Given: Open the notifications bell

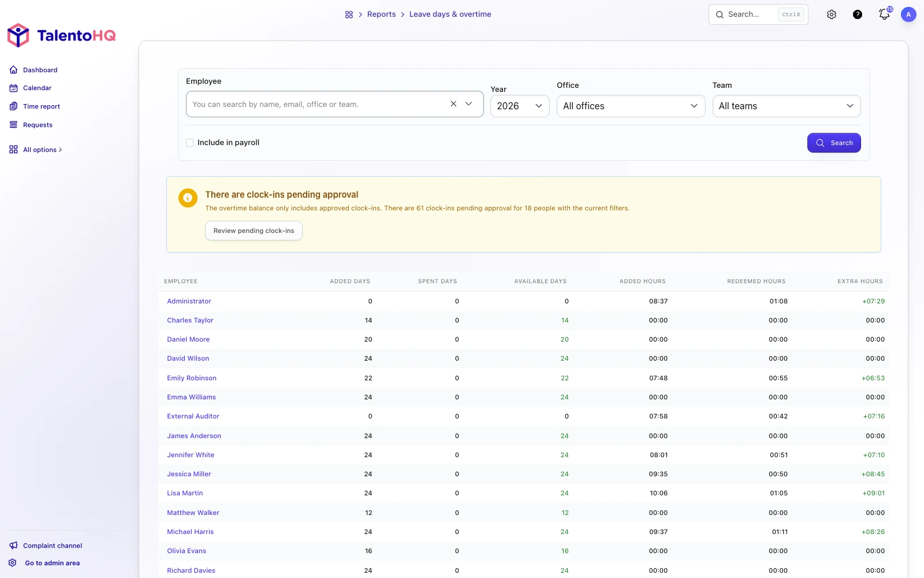Looking at the screenshot, I should click(x=884, y=14).
